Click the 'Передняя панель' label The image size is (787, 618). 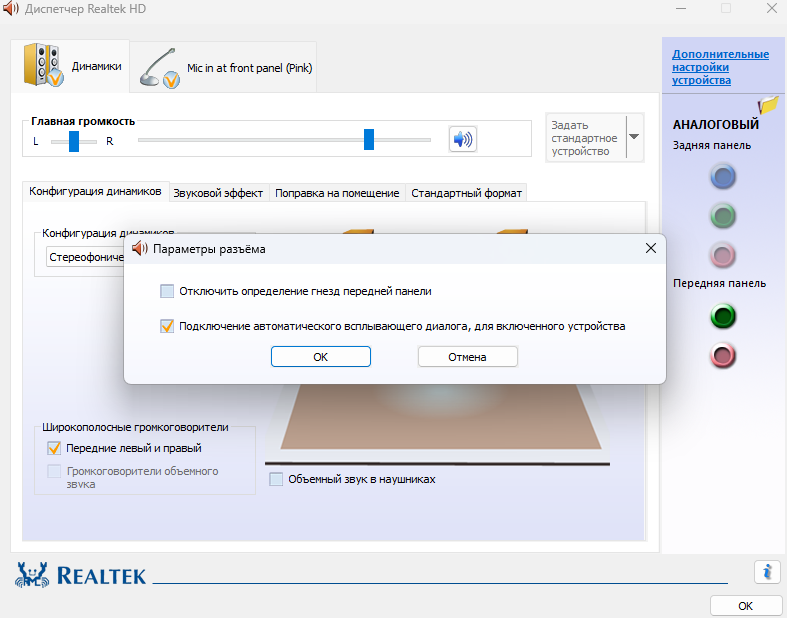click(719, 283)
